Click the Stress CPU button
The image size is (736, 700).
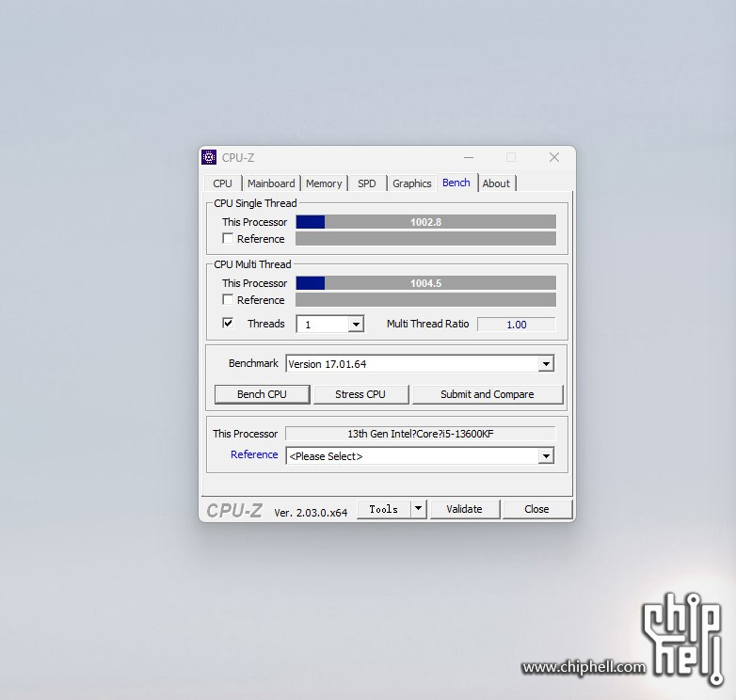coord(360,394)
